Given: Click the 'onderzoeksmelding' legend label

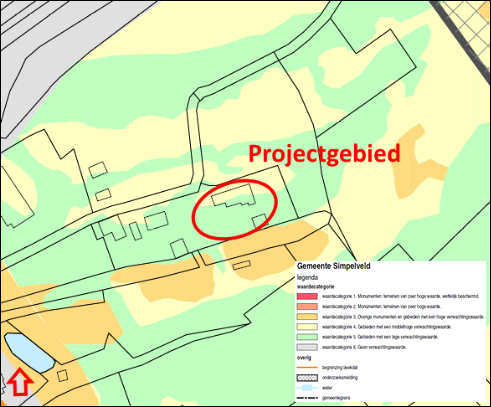Looking at the screenshot, I should pos(340,378).
